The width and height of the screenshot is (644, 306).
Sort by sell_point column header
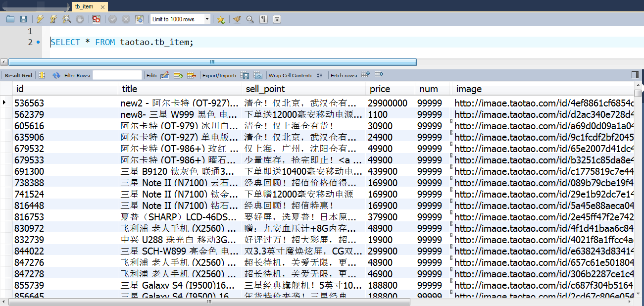(x=304, y=89)
